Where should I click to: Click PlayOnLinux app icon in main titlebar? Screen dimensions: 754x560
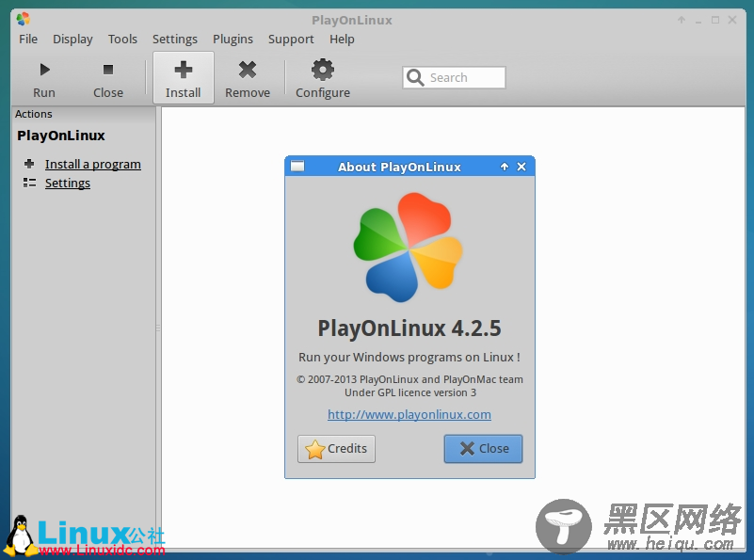pos(24,19)
